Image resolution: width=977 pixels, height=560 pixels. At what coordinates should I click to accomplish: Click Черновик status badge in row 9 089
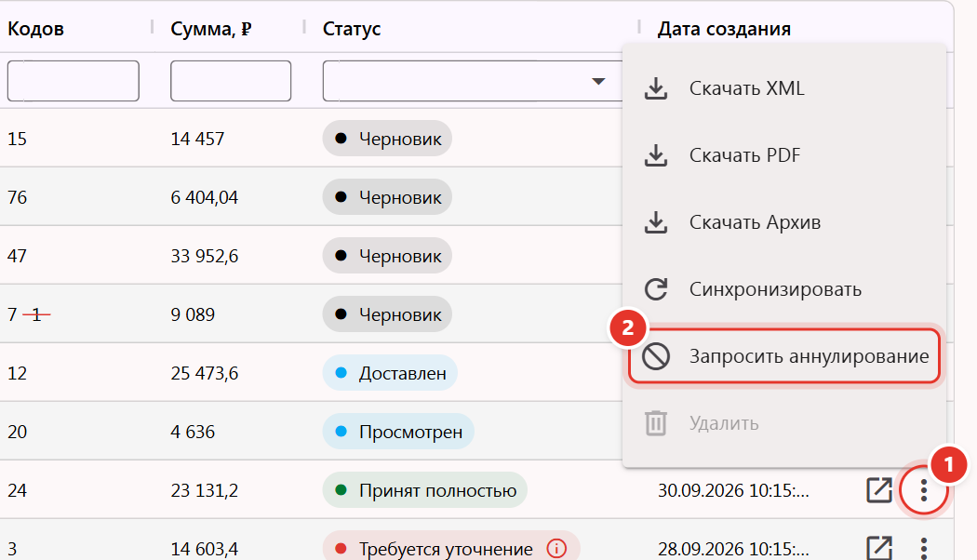click(387, 313)
